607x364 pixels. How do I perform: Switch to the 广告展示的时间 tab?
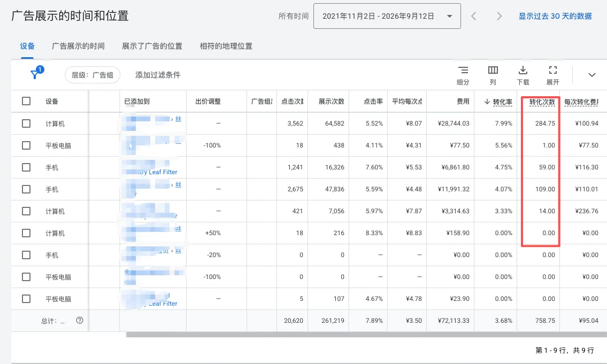[x=79, y=46]
